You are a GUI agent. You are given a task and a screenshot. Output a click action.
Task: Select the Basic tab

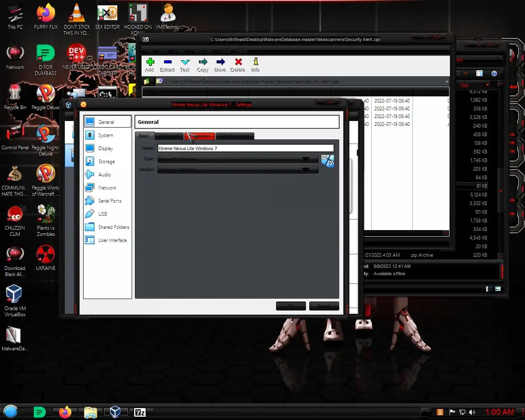point(144,136)
